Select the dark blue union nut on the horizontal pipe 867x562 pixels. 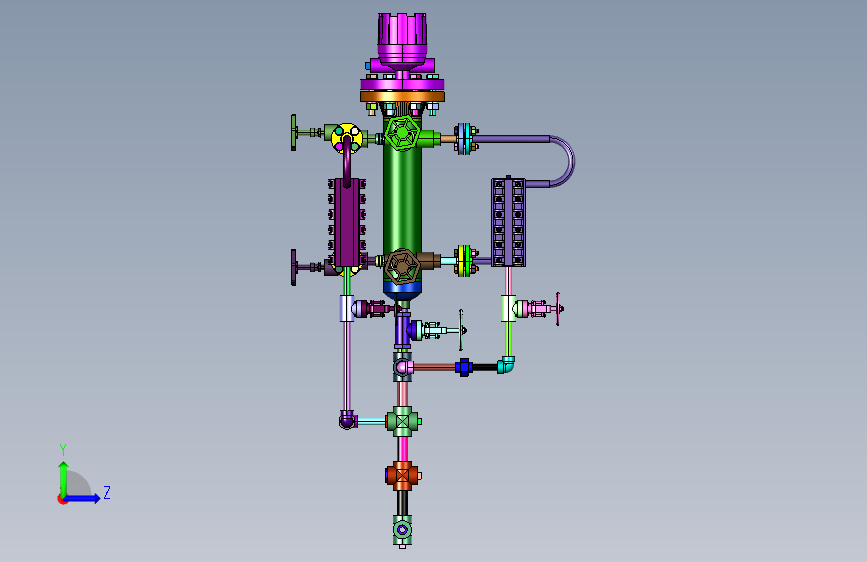point(464,367)
